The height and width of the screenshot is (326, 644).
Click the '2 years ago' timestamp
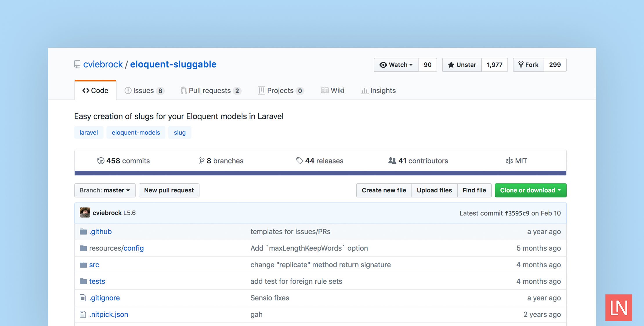[542, 314]
